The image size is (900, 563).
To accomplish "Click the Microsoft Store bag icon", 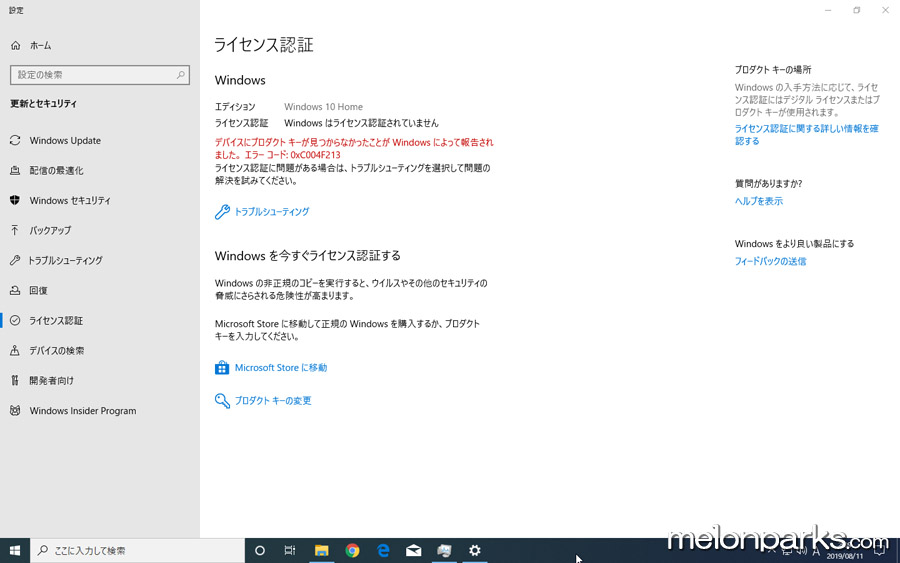I will coord(222,368).
